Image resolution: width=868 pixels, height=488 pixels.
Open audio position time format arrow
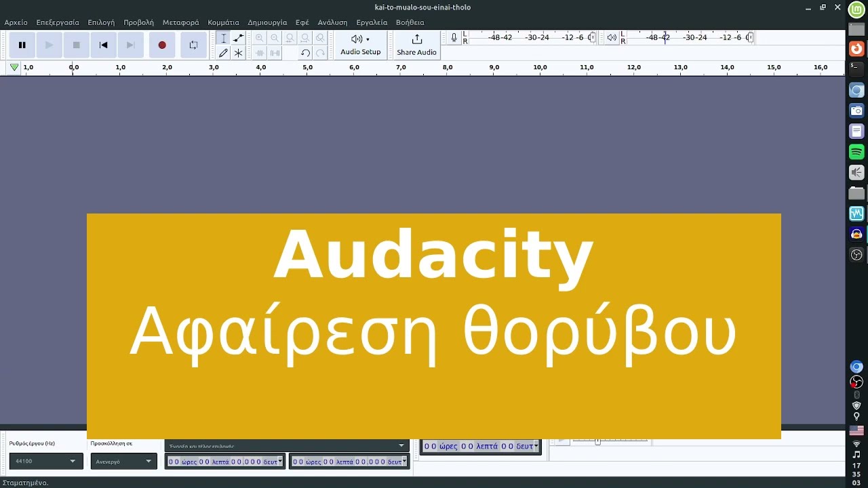(x=536, y=446)
